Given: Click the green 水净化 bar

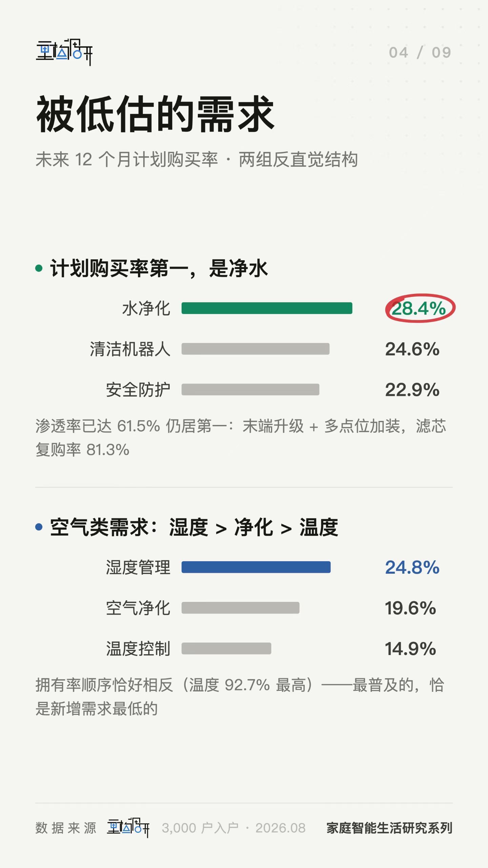Looking at the screenshot, I should (x=267, y=308).
